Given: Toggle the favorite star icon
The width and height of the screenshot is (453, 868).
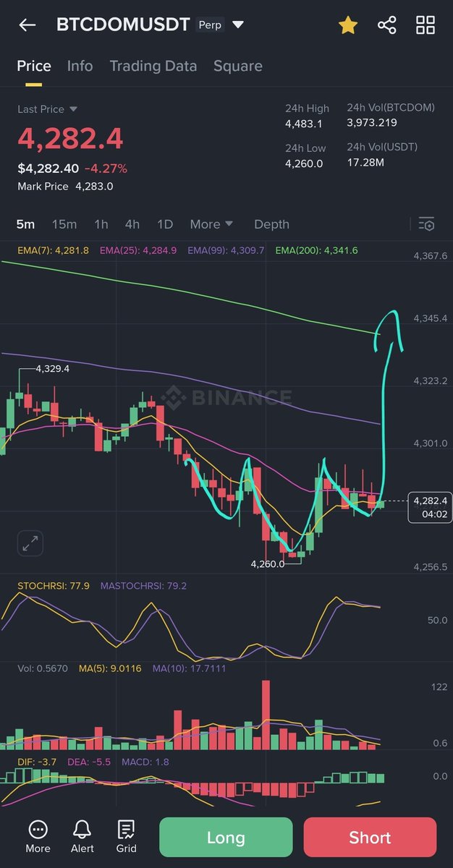Looking at the screenshot, I should (348, 25).
